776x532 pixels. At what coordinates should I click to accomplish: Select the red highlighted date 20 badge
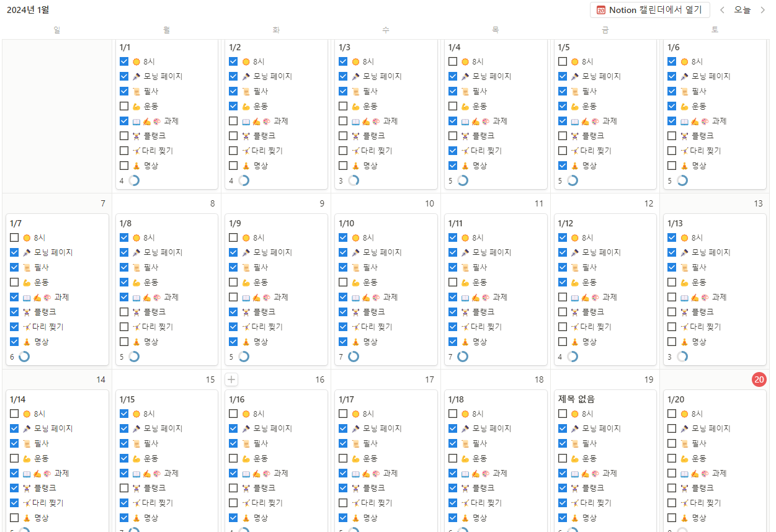759,379
